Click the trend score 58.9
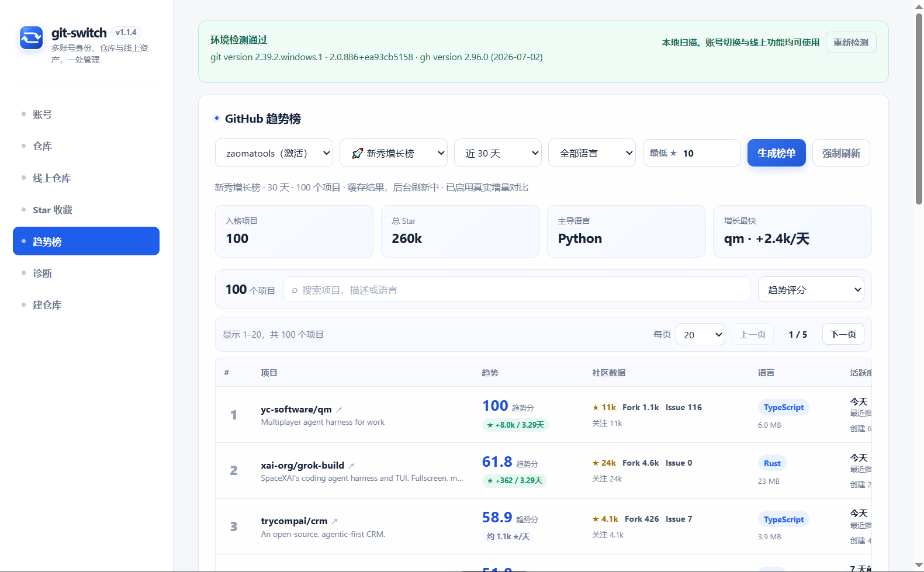The height and width of the screenshot is (572, 924). pos(497,517)
